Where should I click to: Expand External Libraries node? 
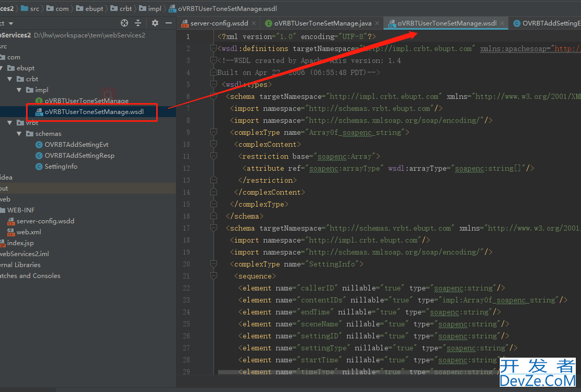point(20,265)
